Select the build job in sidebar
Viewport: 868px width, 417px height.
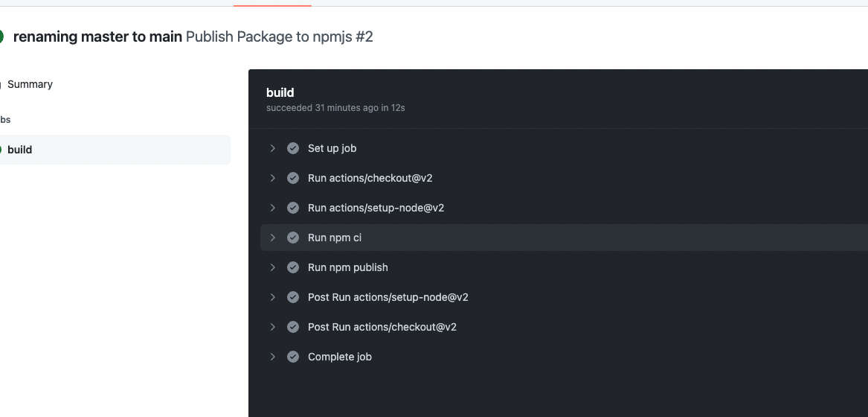click(x=20, y=150)
